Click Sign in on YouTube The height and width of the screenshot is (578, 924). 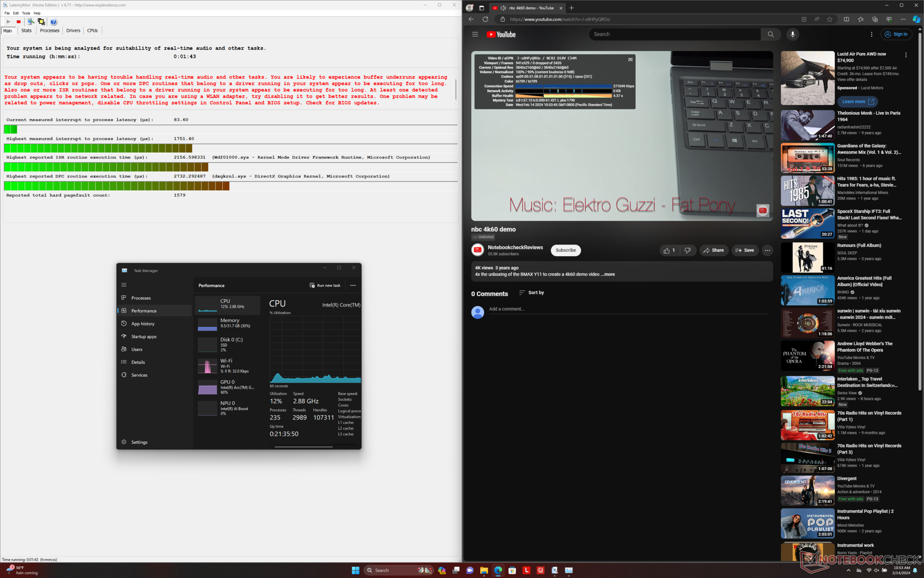pyautogui.click(x=896, y=34)
